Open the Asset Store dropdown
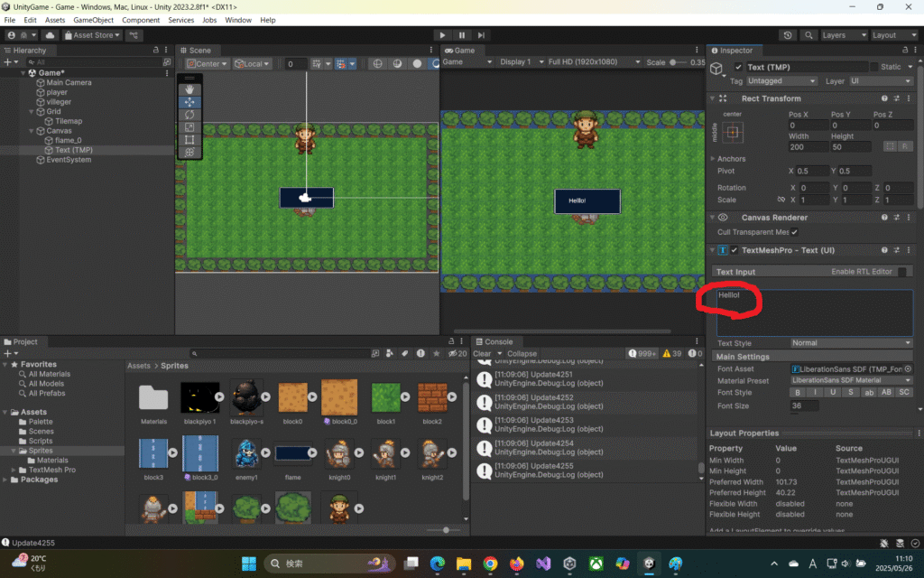 tap(92, 35)
